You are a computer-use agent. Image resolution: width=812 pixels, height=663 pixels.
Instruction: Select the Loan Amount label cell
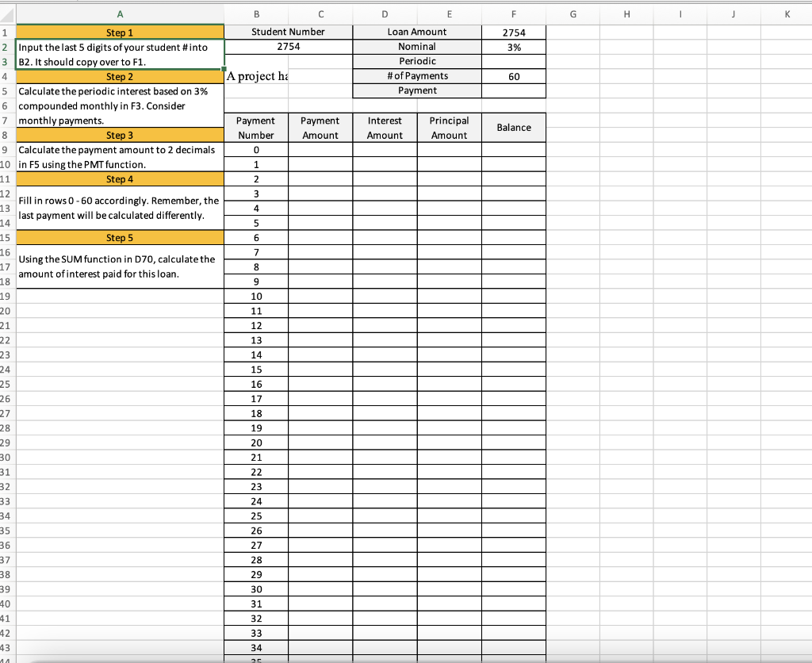coord(417,32)
